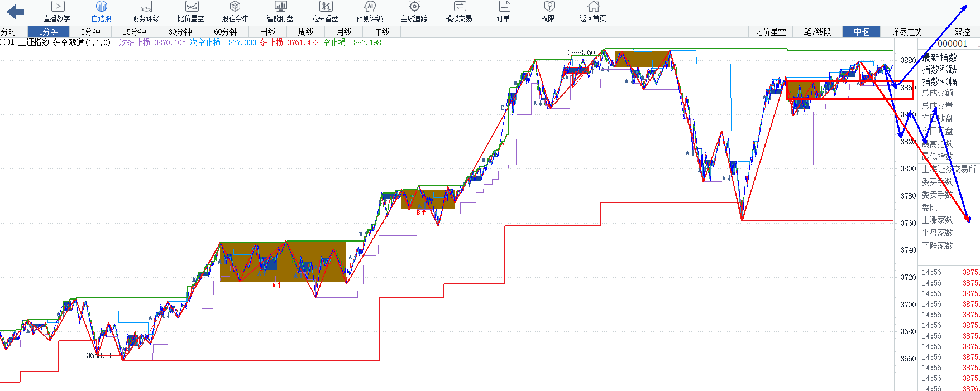This screenshot has height=391, width=980.
Task: Click the 指数涨跌 label
Action: click(939, 69)
